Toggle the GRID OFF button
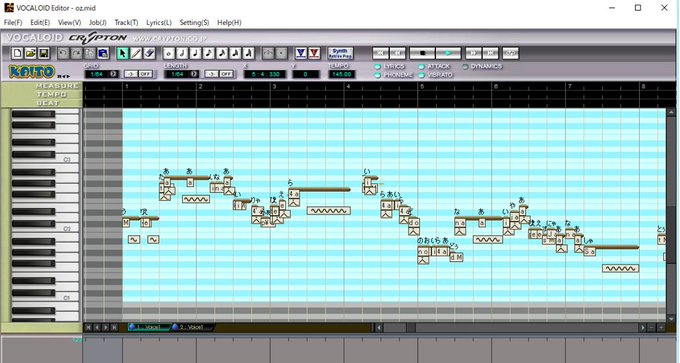Screen dimensions: 680x363 coord(145,74)
